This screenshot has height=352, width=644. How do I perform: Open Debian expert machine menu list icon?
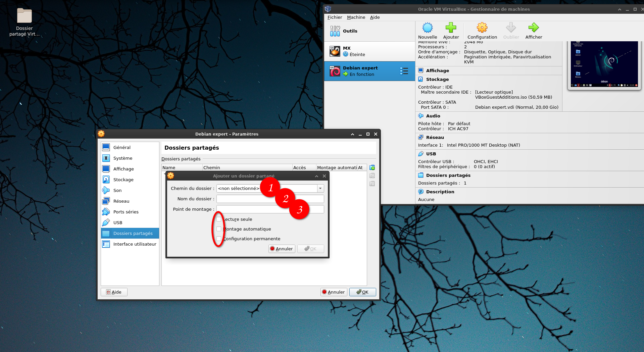point(404,71)
